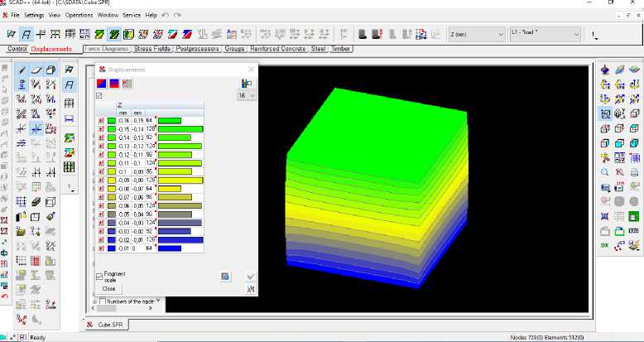Open the File menu

click(x=15, y=15)
